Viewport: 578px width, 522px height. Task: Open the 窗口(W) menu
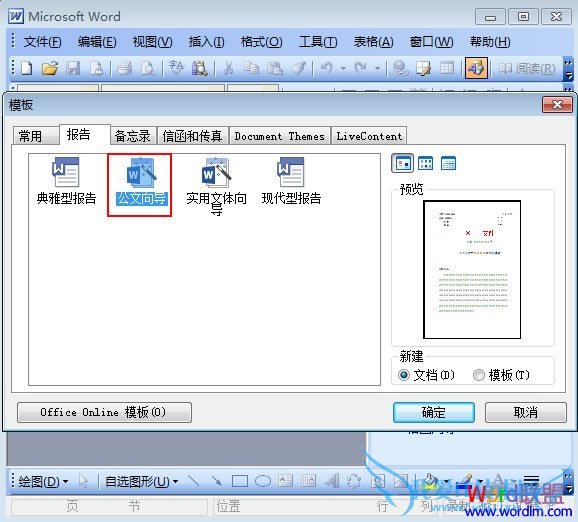pos(431,42)
